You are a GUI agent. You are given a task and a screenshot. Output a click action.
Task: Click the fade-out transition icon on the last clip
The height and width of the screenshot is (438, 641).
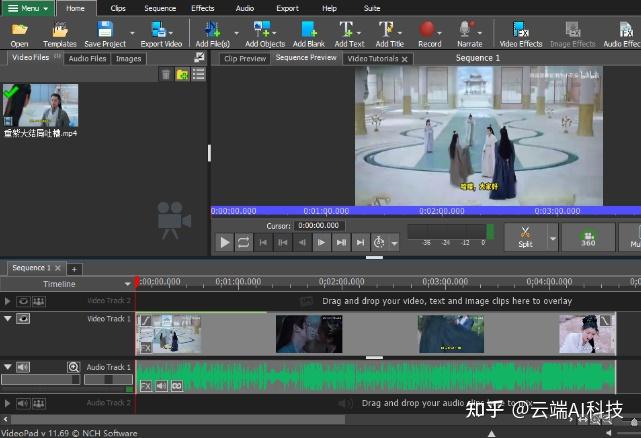(605, 320)
